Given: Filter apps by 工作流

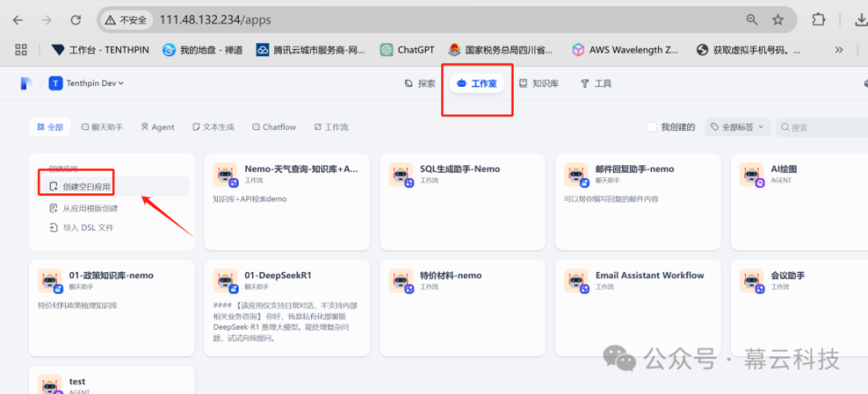Looking at the screenshot, I should coord(331,127).
